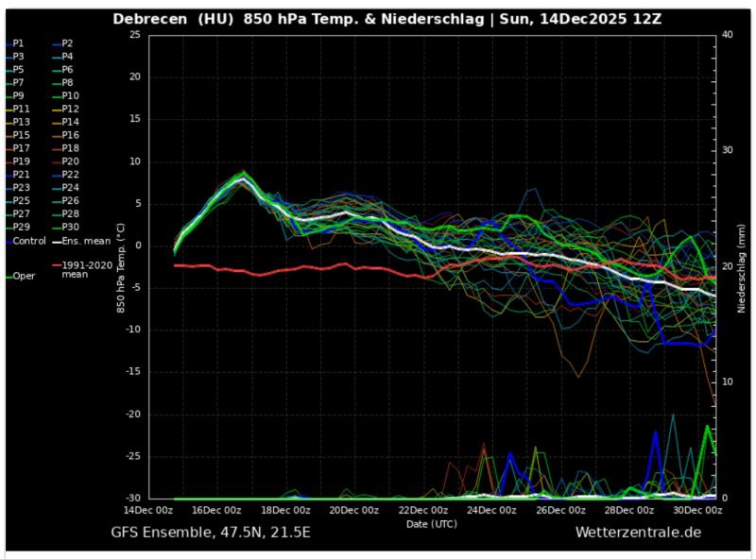756x559 pixels.
Task: Select the P30 legend entry
Action: 68,228
